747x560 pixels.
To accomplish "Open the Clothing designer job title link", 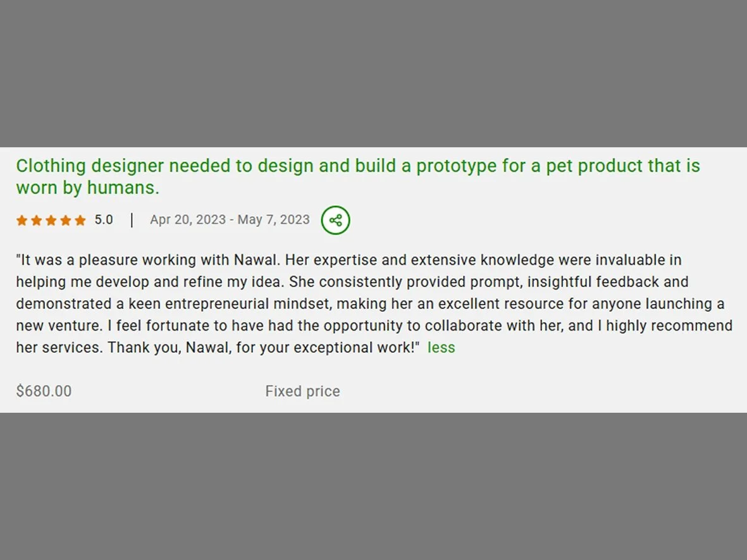I will (x=358, y=177).
